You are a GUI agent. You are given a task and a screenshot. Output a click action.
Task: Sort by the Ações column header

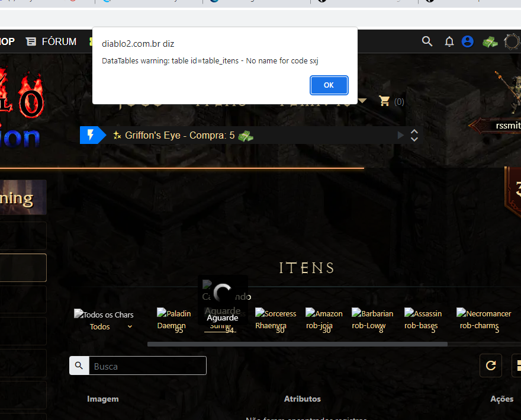501,399
